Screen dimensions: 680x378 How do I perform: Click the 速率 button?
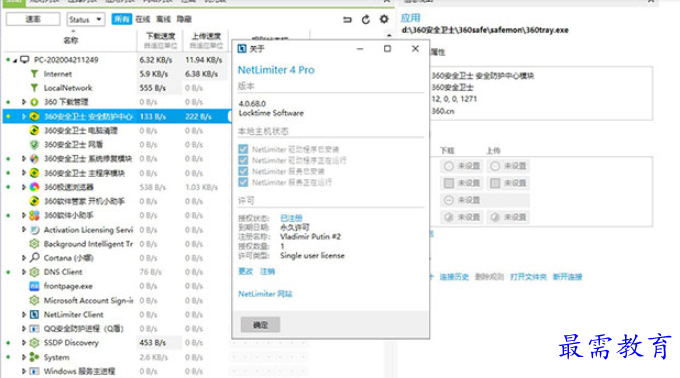(x=33, y=19)
